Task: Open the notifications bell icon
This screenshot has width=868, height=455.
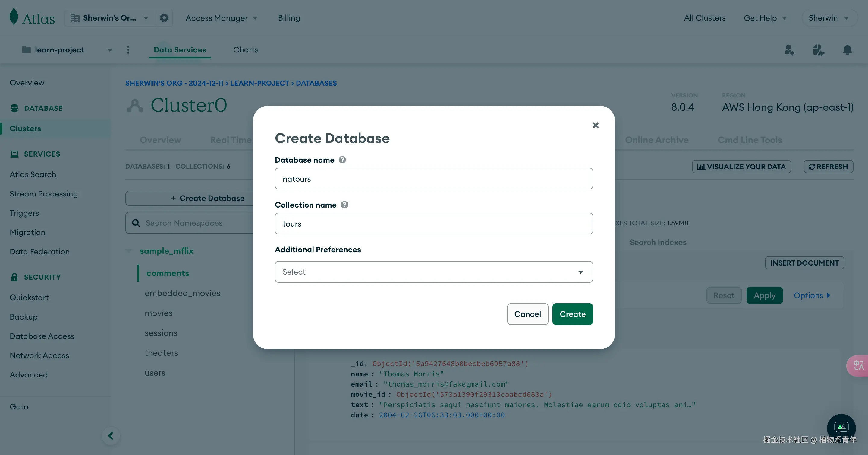Action: click(847, 50)
